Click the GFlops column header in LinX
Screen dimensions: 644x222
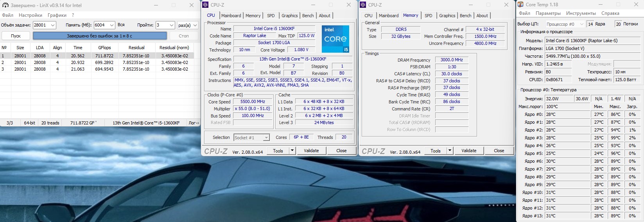(104, 48)
